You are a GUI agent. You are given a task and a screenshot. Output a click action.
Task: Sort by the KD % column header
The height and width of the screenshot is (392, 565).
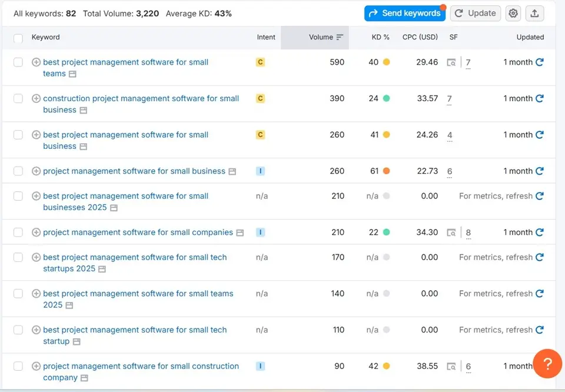380,37
